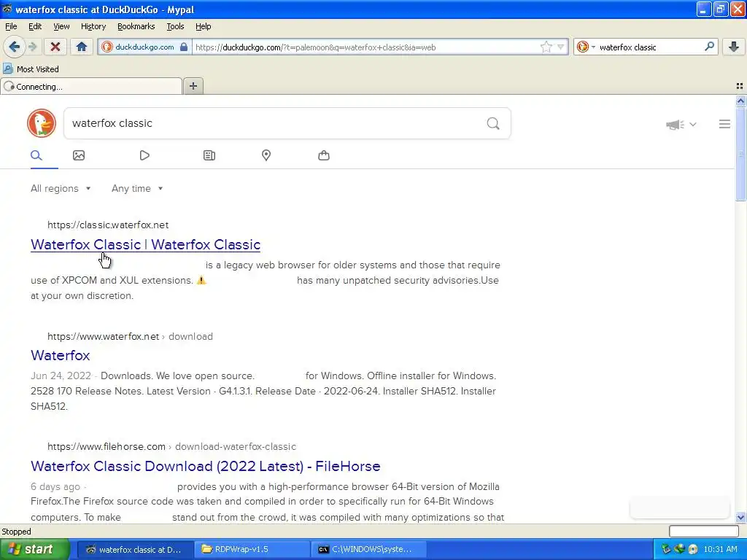Click the www.waterfox.net download URL

coord(130,336)
